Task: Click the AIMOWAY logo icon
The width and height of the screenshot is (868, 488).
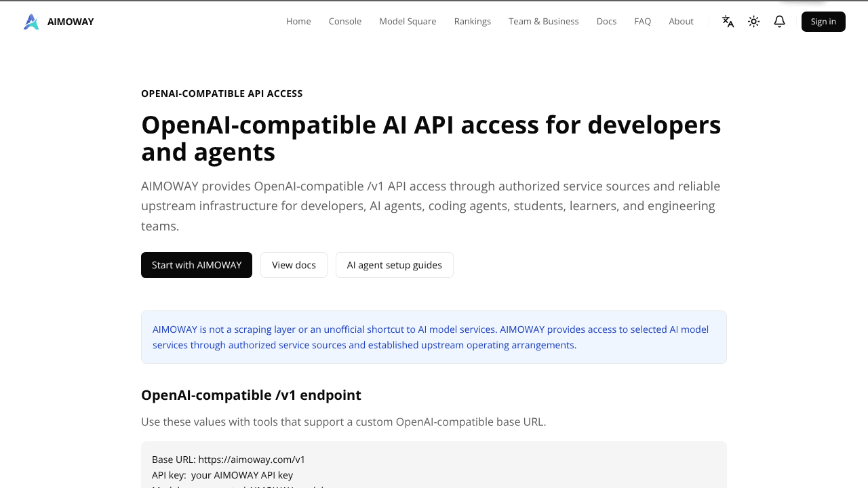Action: [x=31, y=22]
